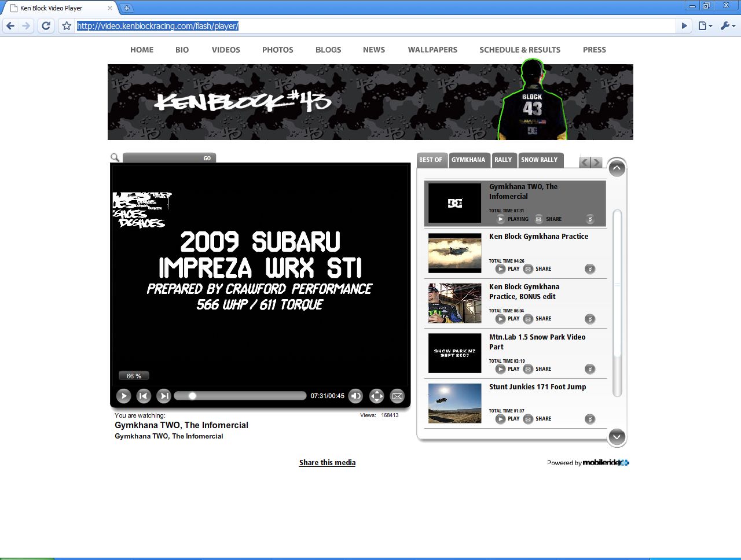Image resolution: width=741 pixels, height=560 pixels.
Task: Click the browser Forward arrow
Action: 26,25
